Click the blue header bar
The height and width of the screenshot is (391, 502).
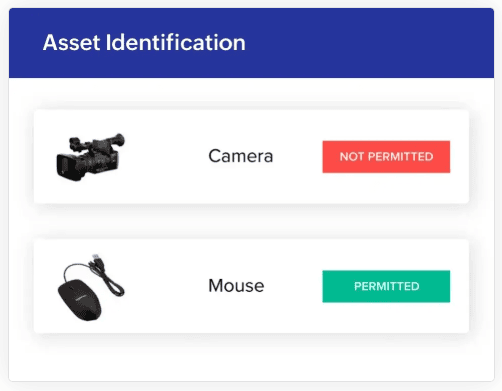click(x=251, y=43)
